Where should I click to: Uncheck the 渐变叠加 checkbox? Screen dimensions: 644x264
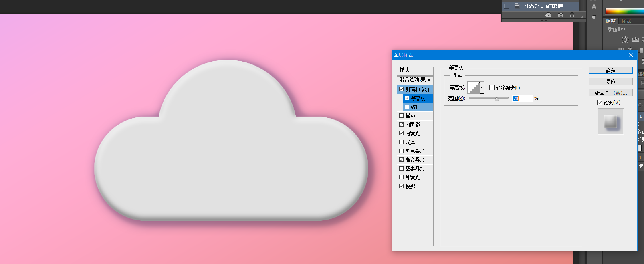click(402, 160)
